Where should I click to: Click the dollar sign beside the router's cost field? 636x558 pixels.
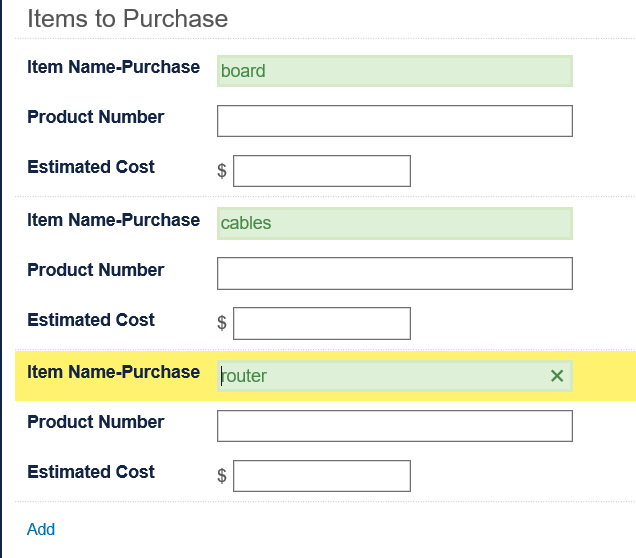click(x=222, y=476)
